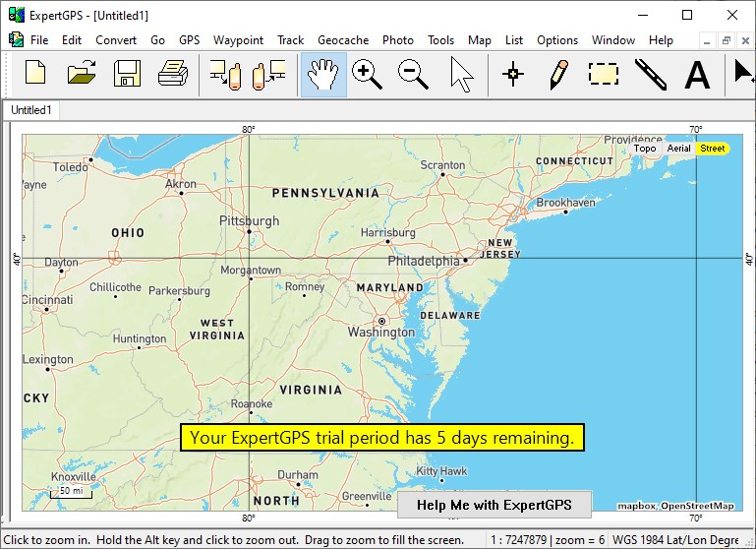Open the GPS menu
Screen dimensions: 756x549
coord(189,40)
